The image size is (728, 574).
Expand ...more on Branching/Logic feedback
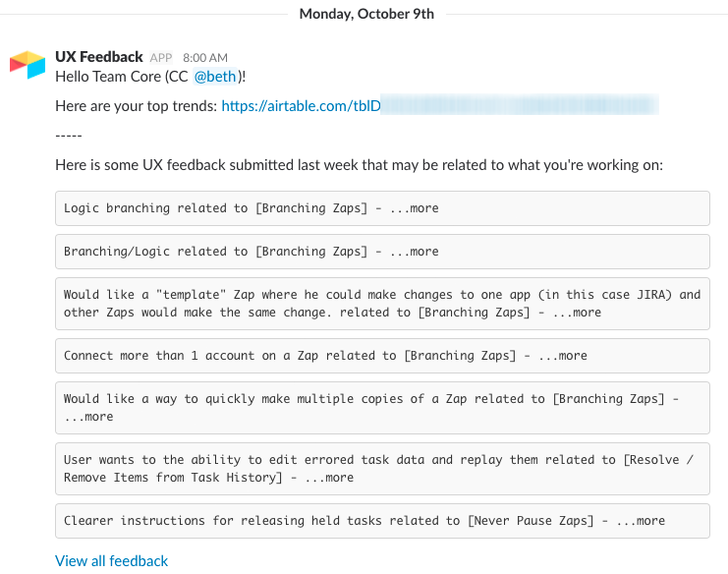coord(415,252)
